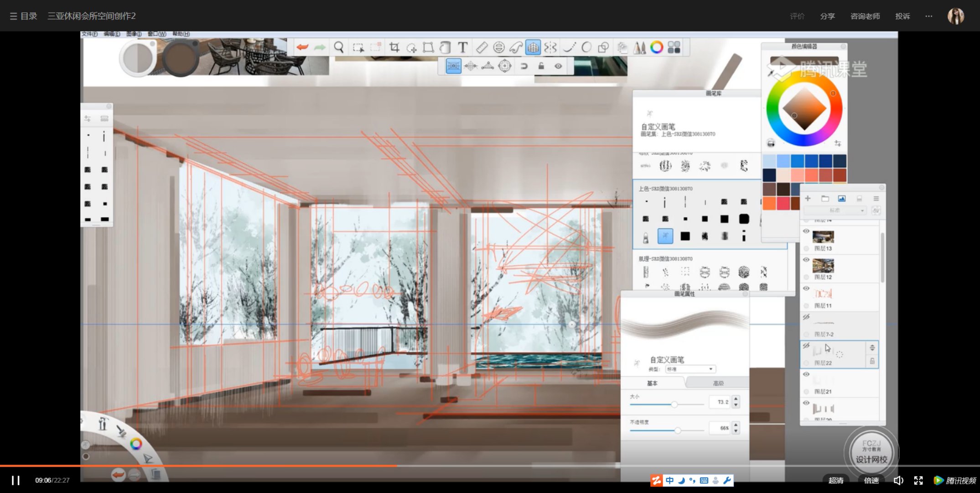Show the hidden layer 22

806,346
